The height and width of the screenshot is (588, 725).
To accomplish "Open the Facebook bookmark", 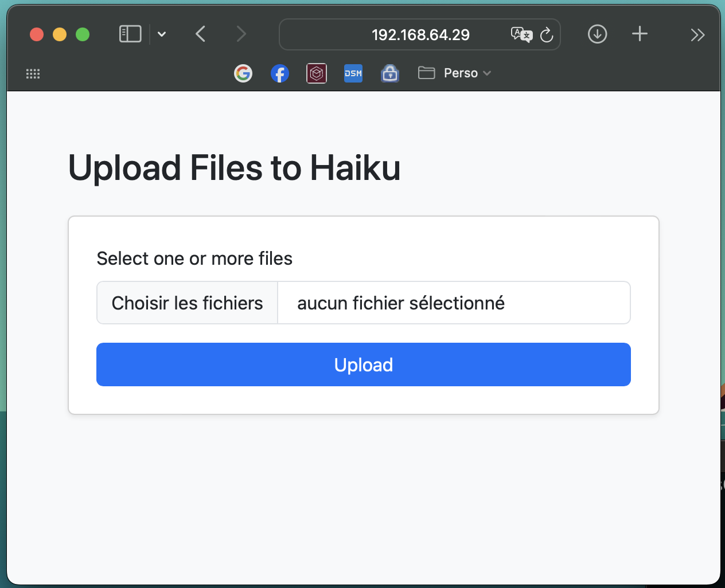I will [280, 73].
